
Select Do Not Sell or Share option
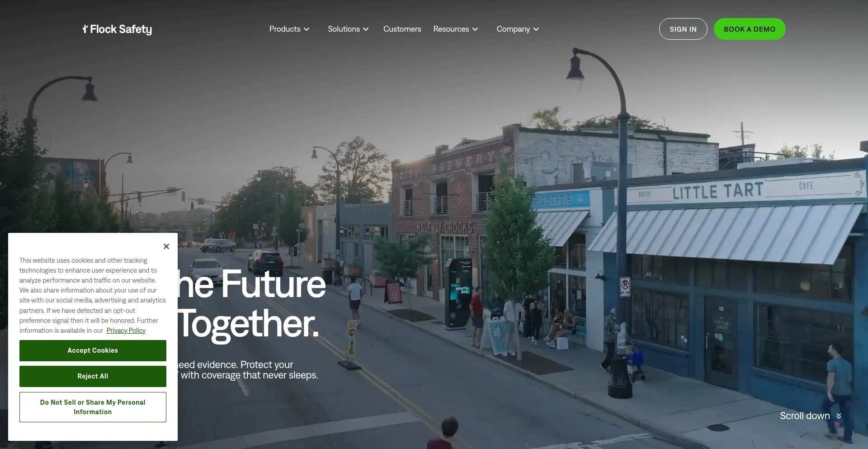point(93,407)
